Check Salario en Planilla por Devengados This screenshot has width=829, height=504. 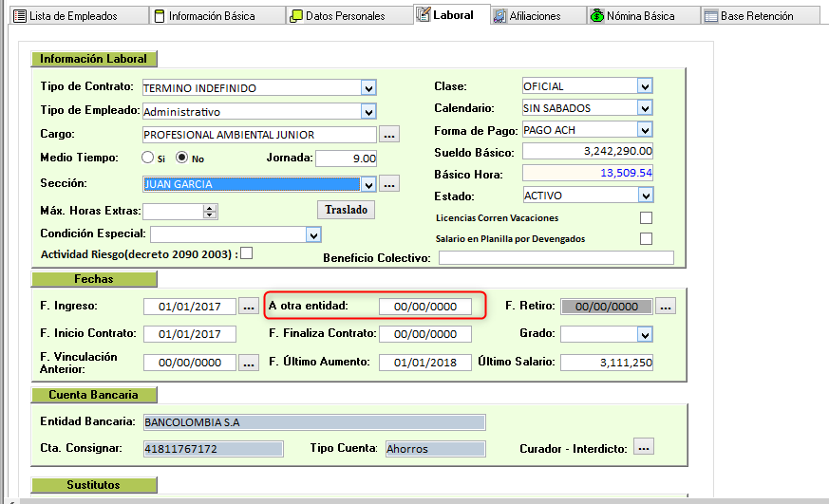tap(646, 239)
